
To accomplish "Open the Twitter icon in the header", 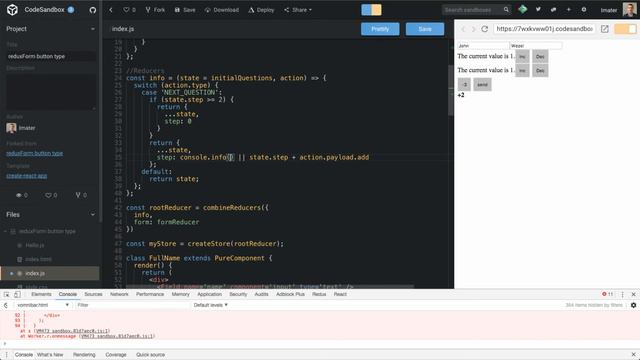I will coord(538,9).
